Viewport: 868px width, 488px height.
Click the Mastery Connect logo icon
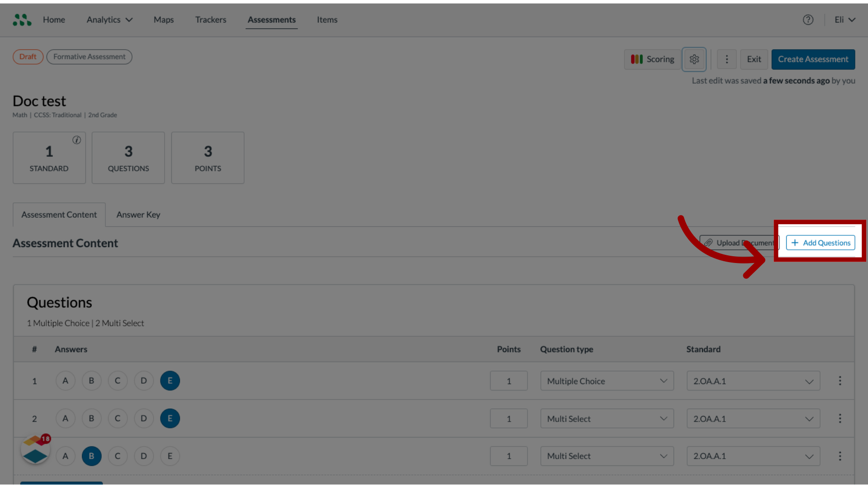pos(22,19)
